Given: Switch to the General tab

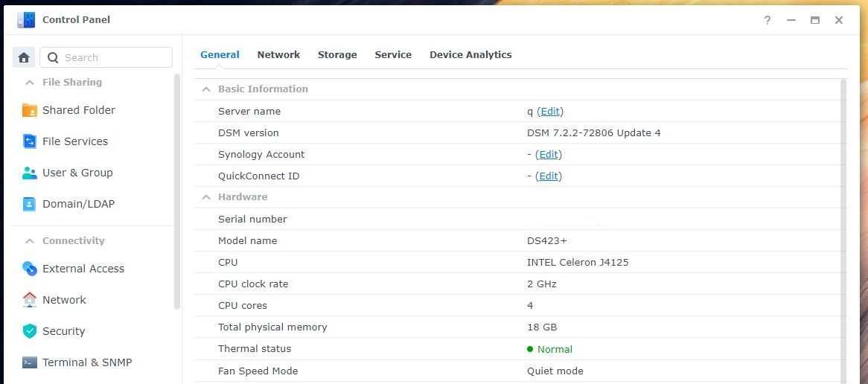Looking at the screenshot, I should pos(220,55).
